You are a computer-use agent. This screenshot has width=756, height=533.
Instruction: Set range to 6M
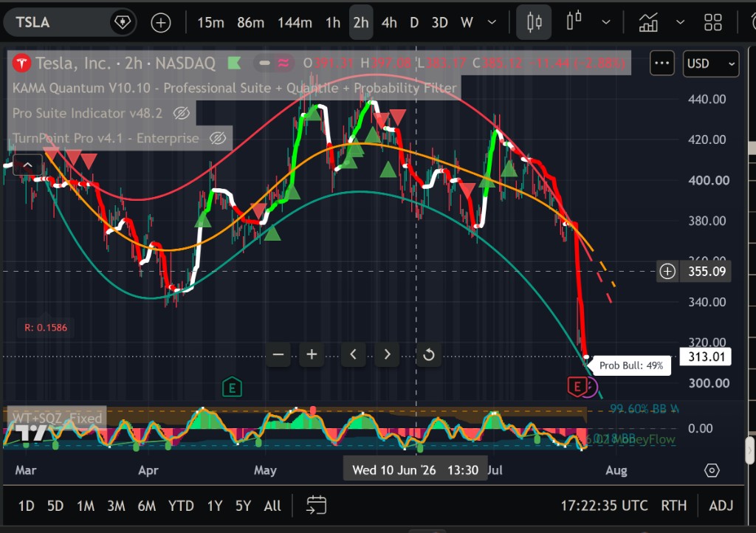tap(147, 506)
